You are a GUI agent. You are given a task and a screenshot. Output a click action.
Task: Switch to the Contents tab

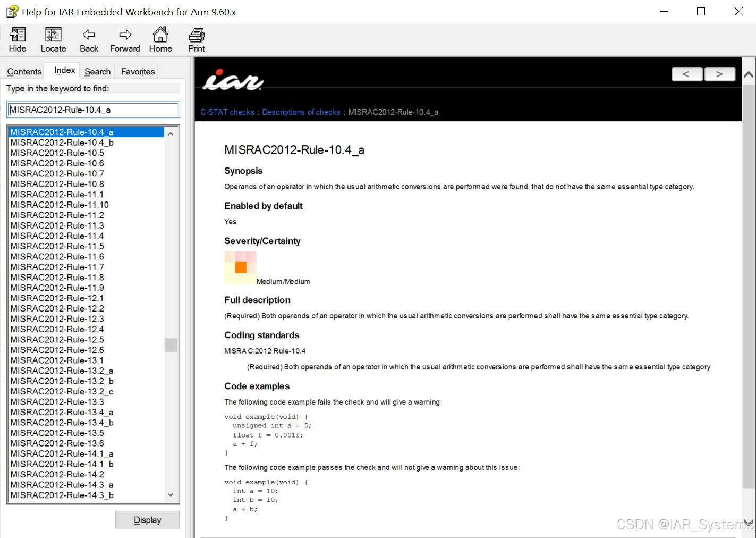(24, 71)
